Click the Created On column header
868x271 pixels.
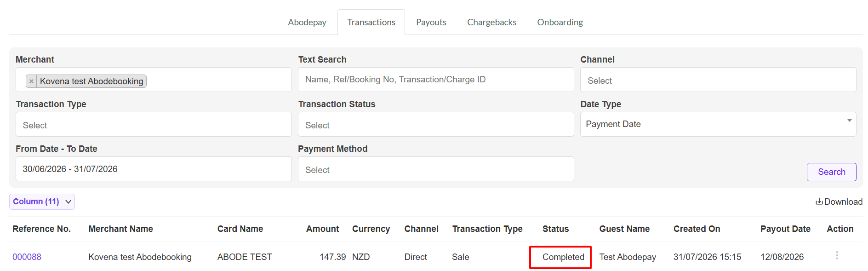pos(697,229)
